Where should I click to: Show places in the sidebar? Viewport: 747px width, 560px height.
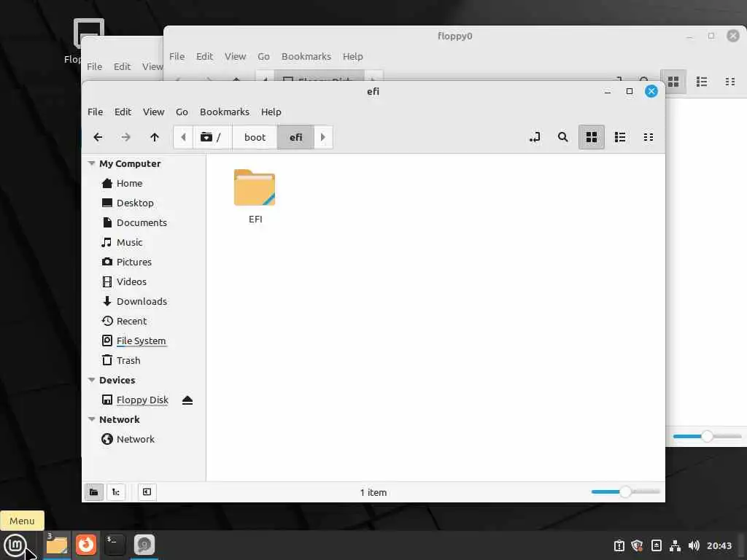[94, 492]
